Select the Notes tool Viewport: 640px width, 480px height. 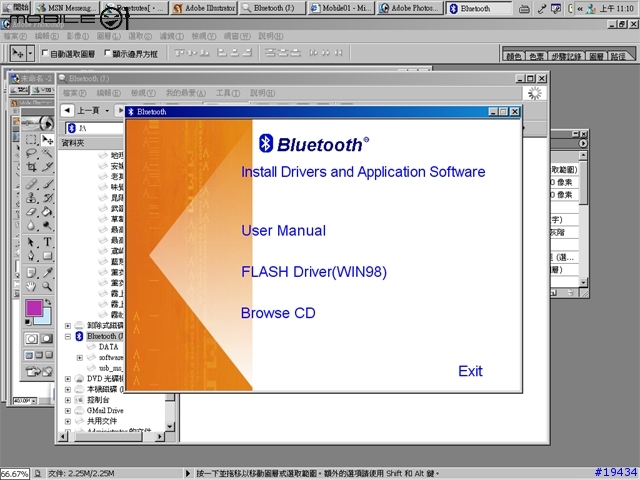tap(31, 272)
